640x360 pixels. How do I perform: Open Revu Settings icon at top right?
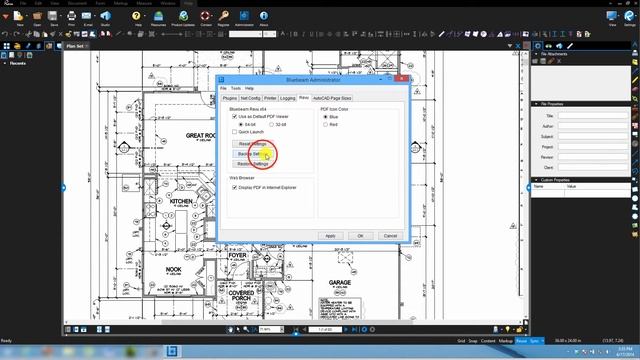pos(629,16)
